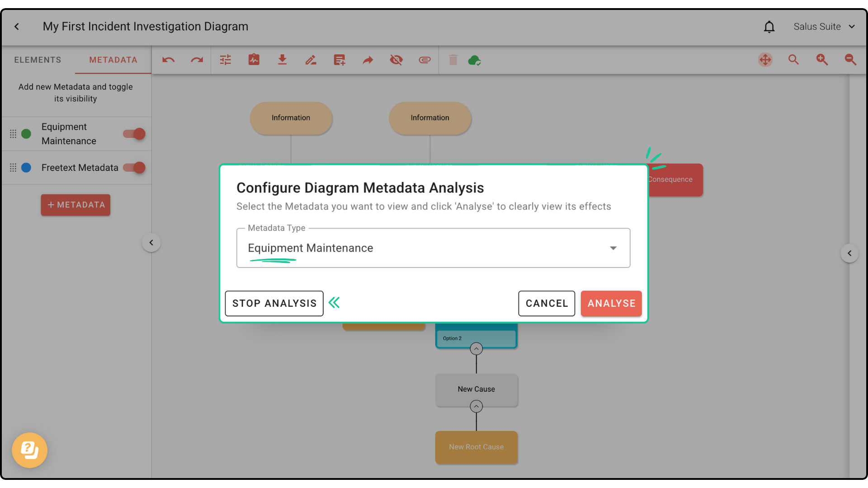
Task: Toggle Freetext Metadata visibility switch
Action: (x=134, y=168)
